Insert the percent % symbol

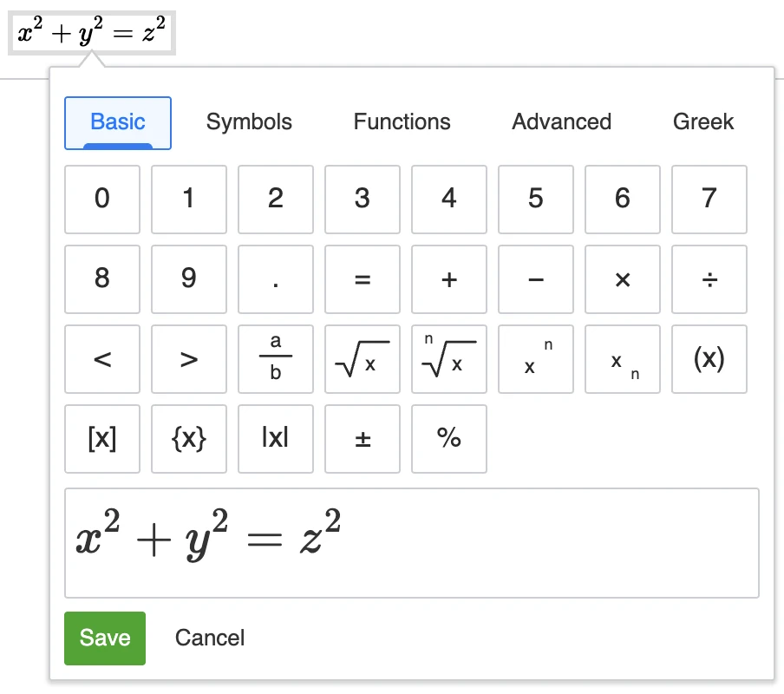coord(449,439)
